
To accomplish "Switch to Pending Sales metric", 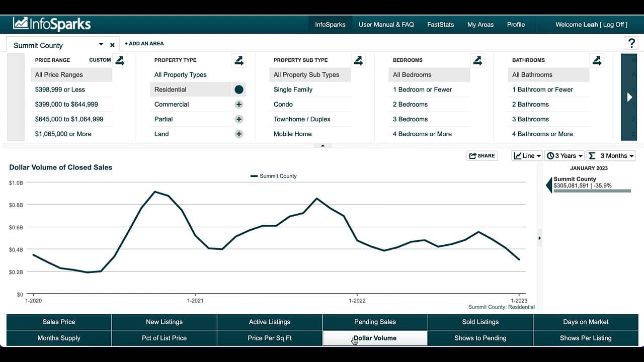I will (375, 322).
